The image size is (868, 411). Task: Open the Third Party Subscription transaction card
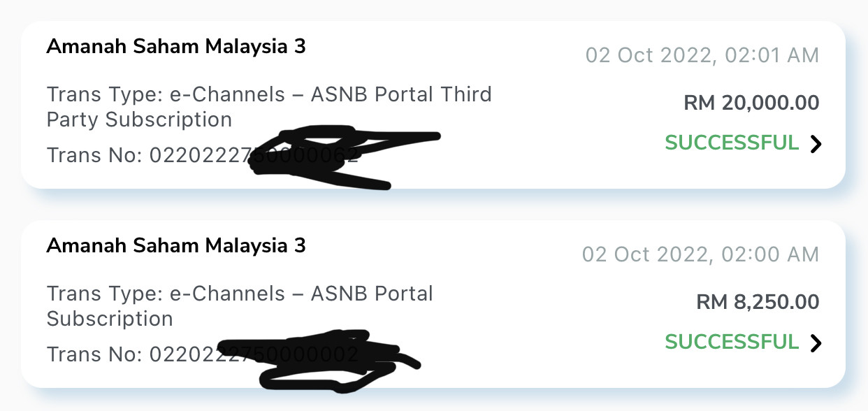coord(433,104)
